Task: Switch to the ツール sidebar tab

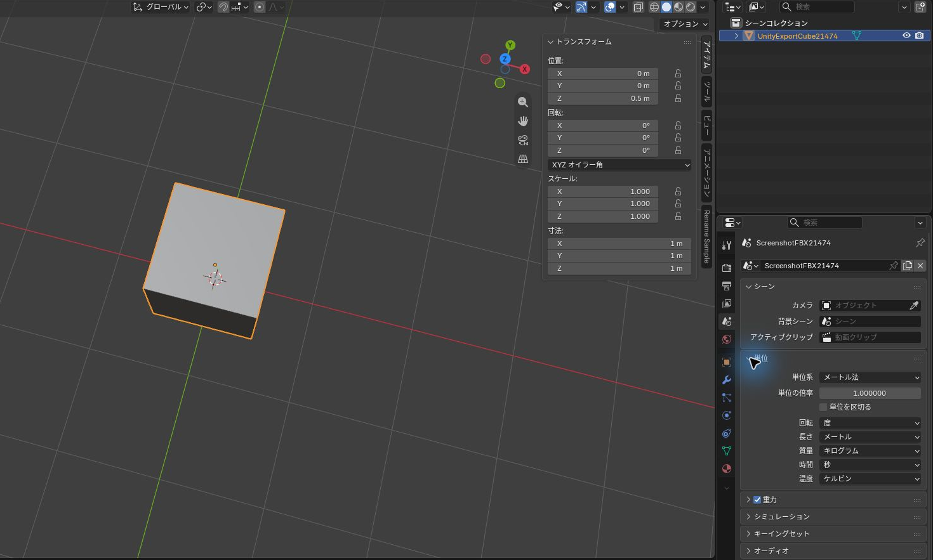Action: point(706,91)
